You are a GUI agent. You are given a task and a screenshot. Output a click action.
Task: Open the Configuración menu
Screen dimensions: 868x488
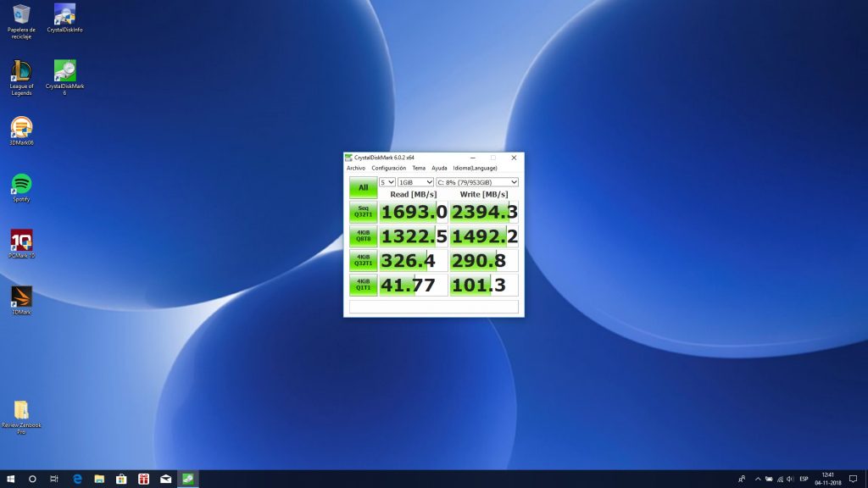point(388,169)
